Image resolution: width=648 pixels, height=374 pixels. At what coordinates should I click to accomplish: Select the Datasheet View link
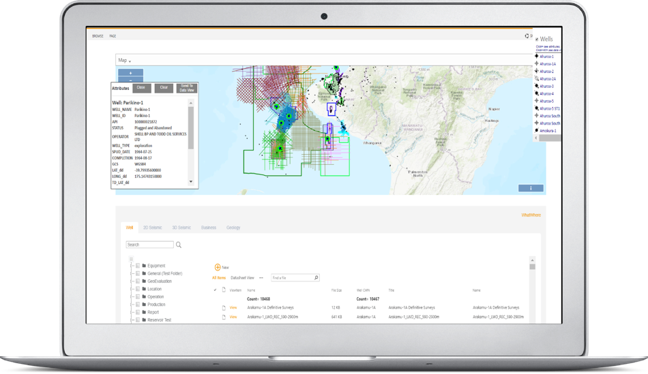coord(242,278)
